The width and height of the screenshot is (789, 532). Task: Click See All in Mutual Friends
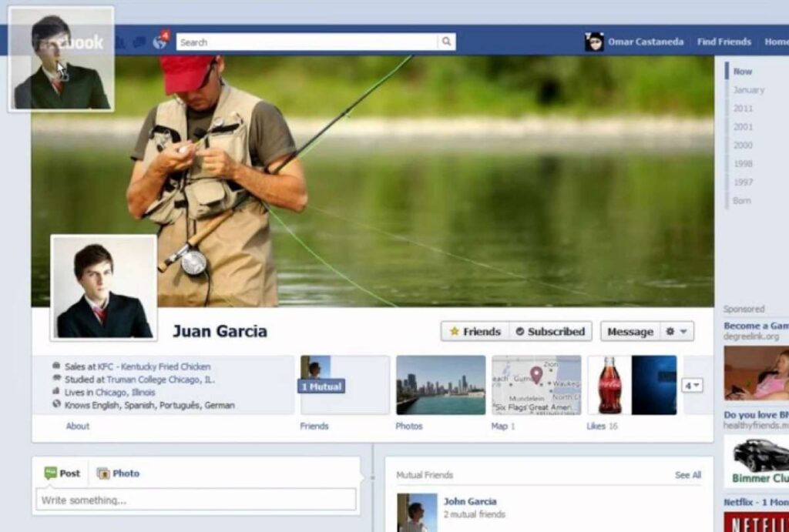pos(687,475)
